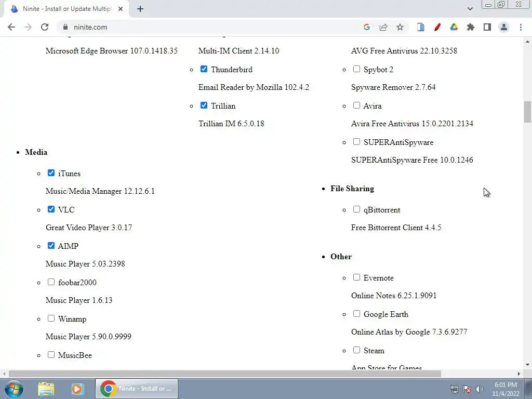Click the Google icon in address bar
This screenshot has height=399, width=532.
(366, 27)
